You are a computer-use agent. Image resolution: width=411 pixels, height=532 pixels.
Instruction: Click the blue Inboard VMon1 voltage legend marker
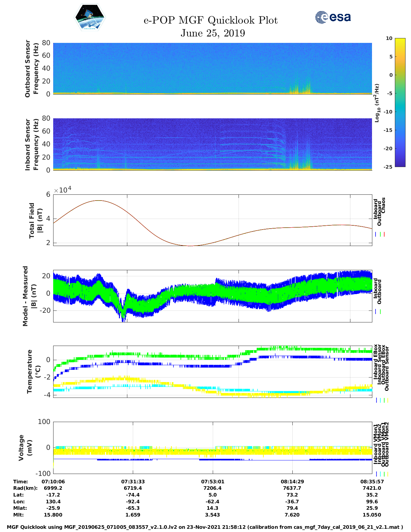click(376, 474)
